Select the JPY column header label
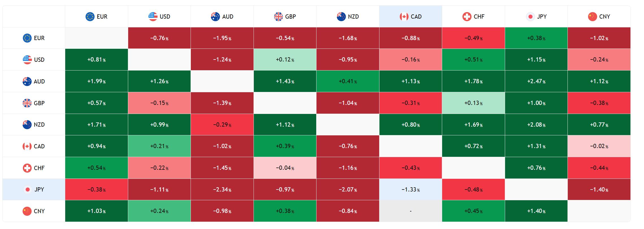 coord(542,17)
